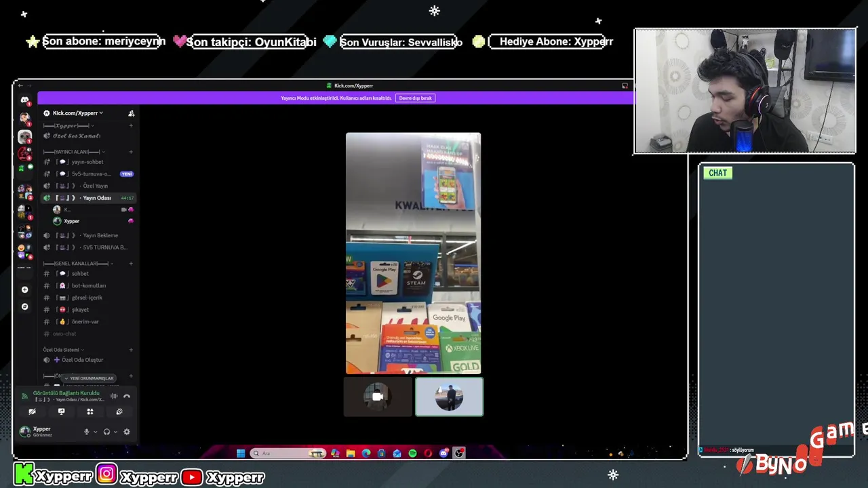Open Microsoft Edge from taskbar

(366, 453)
